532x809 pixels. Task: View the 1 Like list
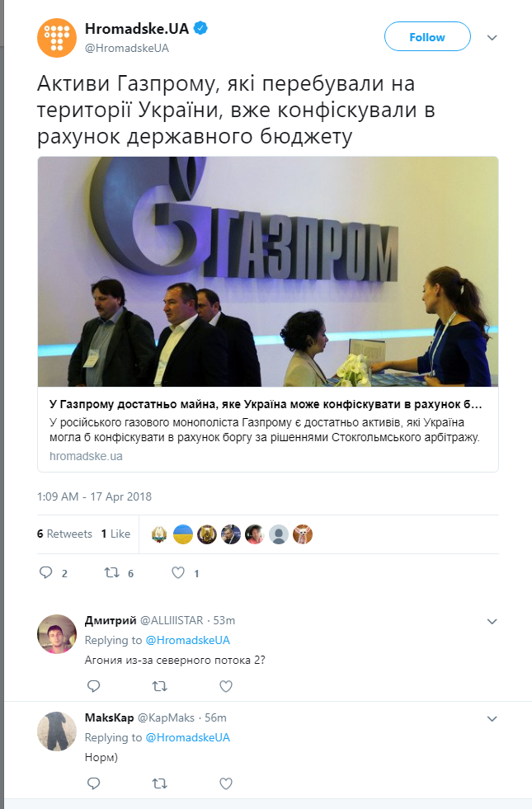point(115,534)
